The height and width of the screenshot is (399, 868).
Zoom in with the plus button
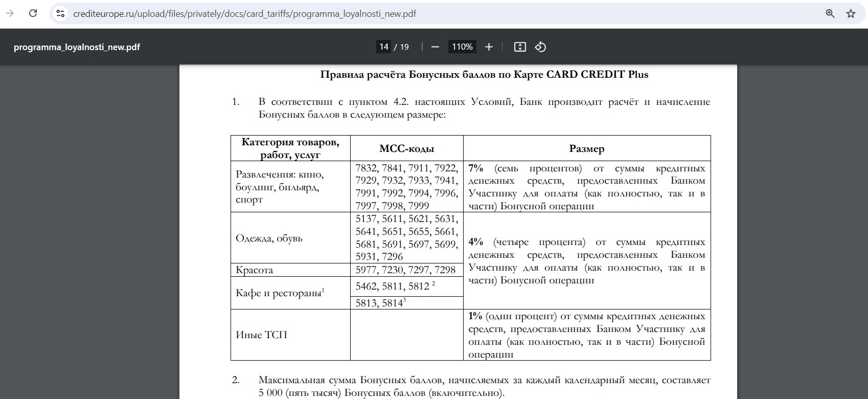489,47
